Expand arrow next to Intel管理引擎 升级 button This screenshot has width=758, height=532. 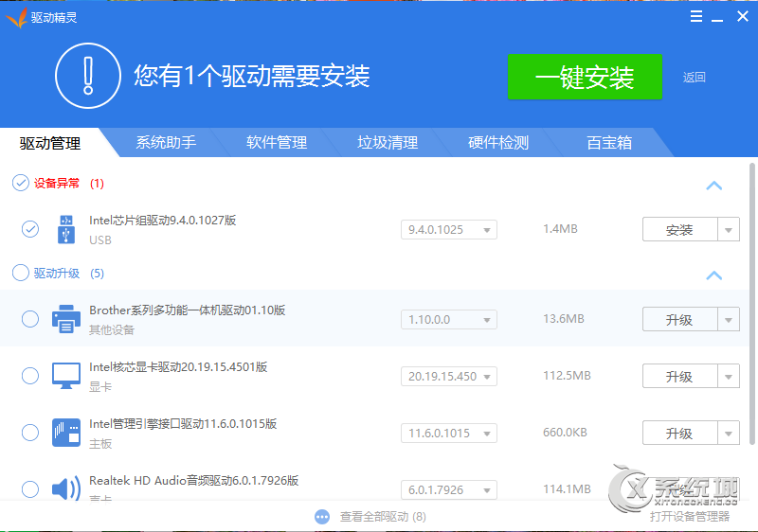pos(729,433)
